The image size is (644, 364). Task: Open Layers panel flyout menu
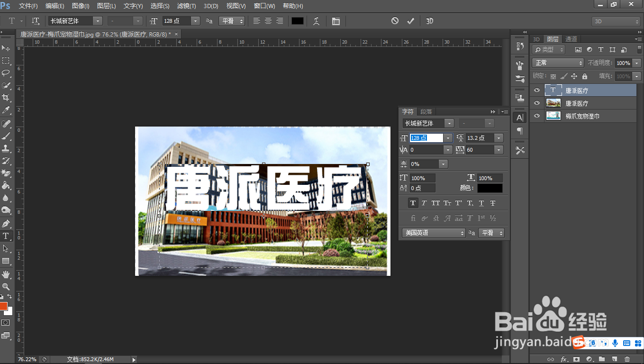click(x=638, y=39)
